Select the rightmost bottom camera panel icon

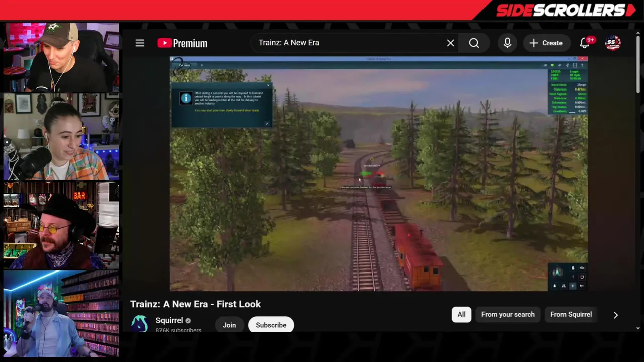[582, 286]
